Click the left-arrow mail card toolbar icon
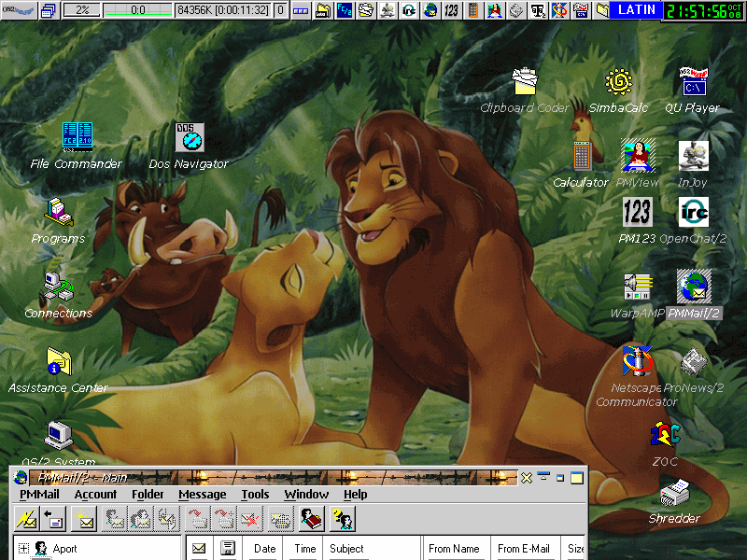747x560 pixels. click(52, 519)
